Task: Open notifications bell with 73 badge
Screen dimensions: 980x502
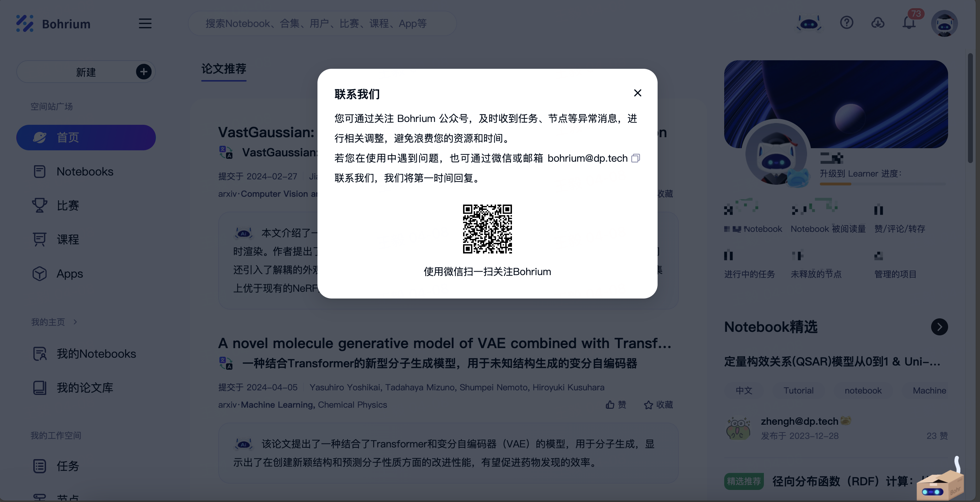Action: (x=909, y=23)
